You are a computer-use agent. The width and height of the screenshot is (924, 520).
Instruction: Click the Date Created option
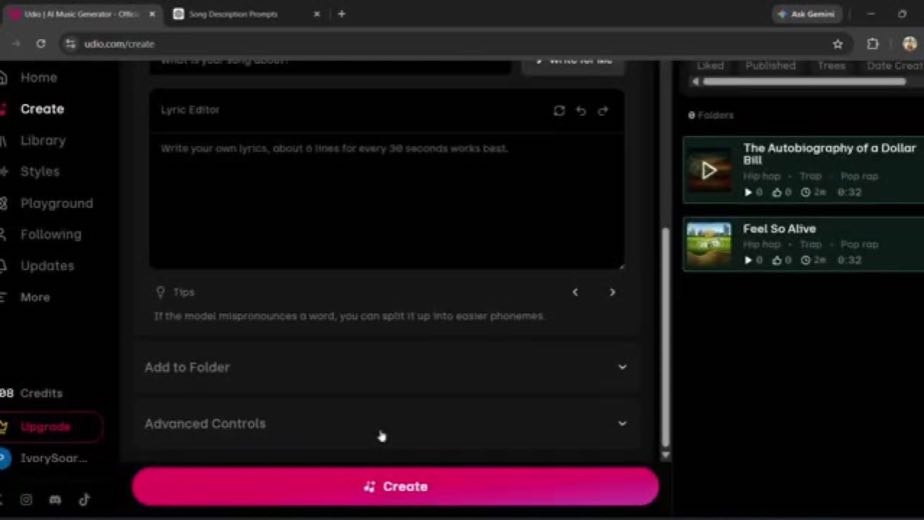(895, 65)
